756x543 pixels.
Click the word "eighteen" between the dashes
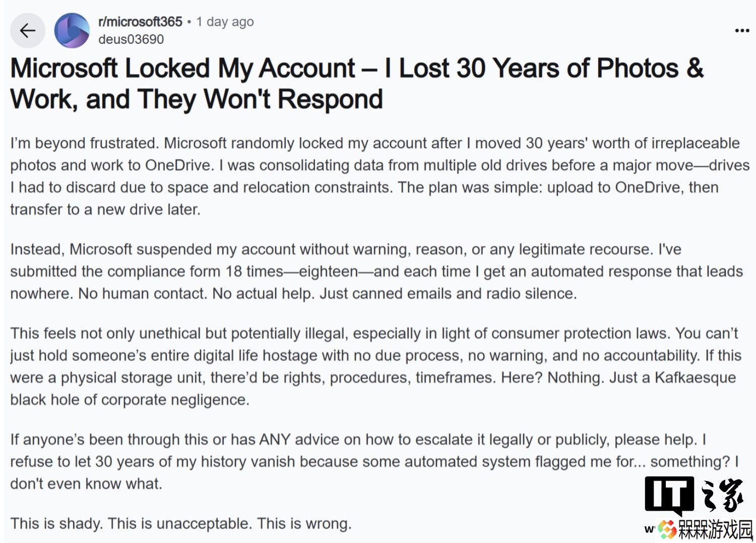(328, 271)
